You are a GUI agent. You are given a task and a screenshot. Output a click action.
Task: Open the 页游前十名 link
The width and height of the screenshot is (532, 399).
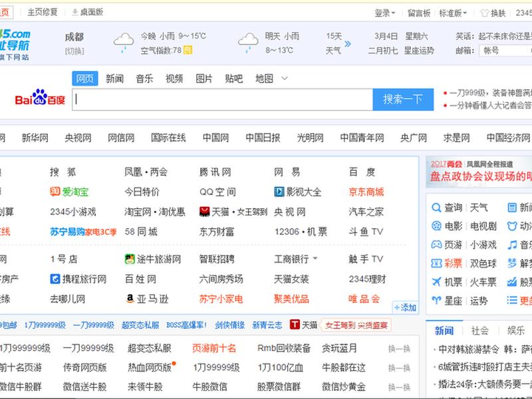(x=214, y=348)
